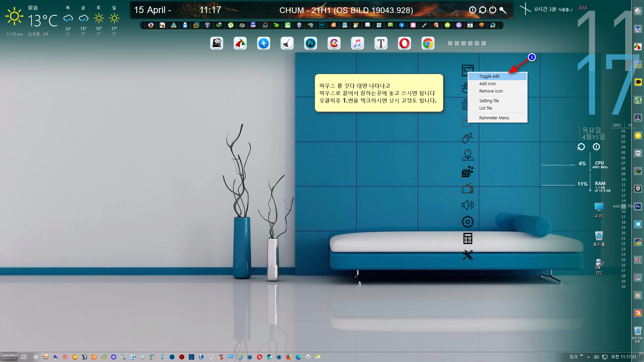The height and width of the screenshot is (362, 644).
Task: Click the Edge icon on the taskbar
Action: pyautogui.click(x=298, y=357)
